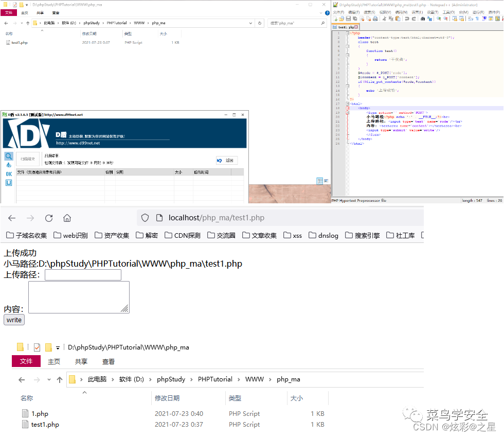The width and height of the screenshot is (504, 437).
Task: Open 搜索(S) menu in Notepad++
Action: pyautogui.click(x=369, y=12)
